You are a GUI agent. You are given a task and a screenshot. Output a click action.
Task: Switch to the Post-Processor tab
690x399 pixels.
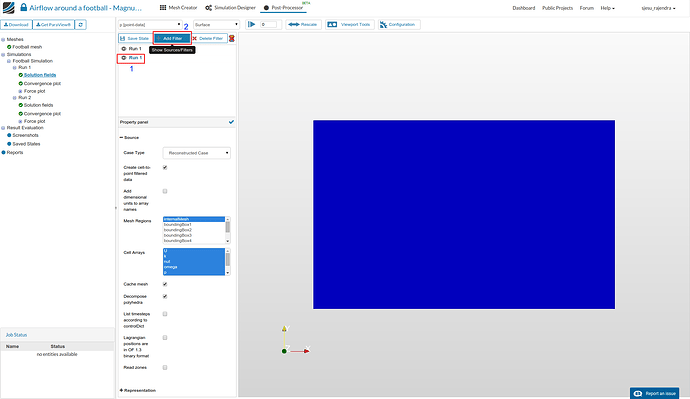(x=283, y=7)
